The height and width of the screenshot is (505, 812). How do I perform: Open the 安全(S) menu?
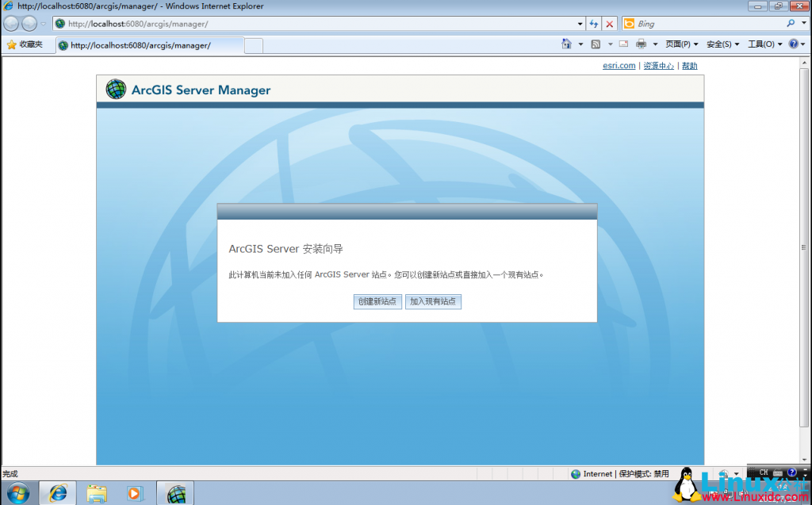[x=720, y=44]
